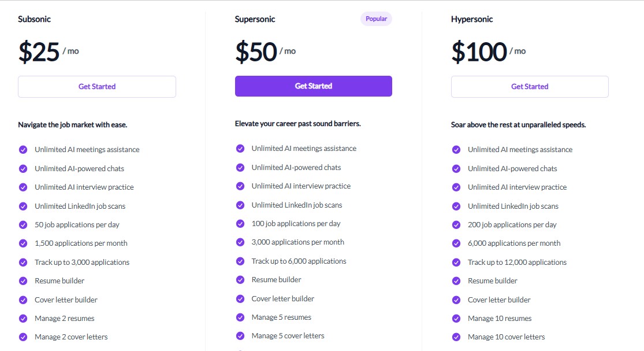Click the checkmark beside Unlimited AI meetings assistance in Subsonic
644x351 pixels.
point(23,149)
